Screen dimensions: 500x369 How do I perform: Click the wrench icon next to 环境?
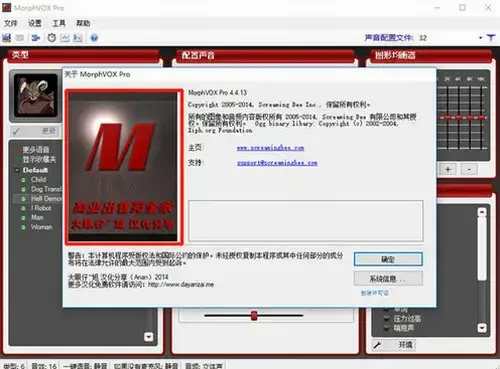tap(377, 345)
